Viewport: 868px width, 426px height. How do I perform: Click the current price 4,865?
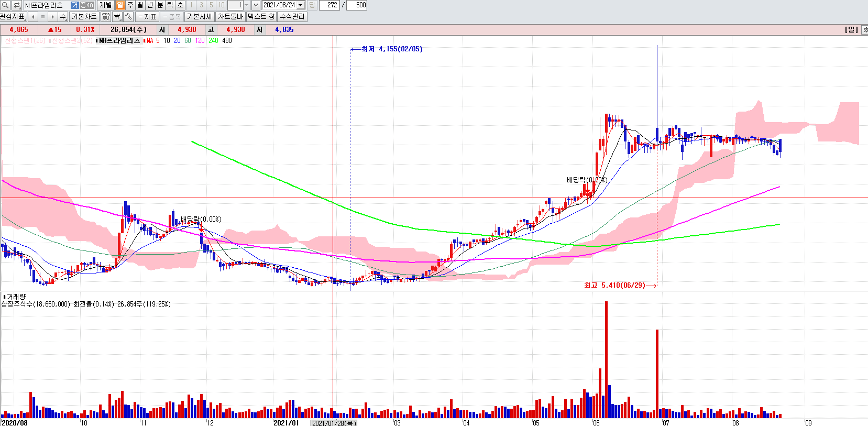click(x=19, y=30)
